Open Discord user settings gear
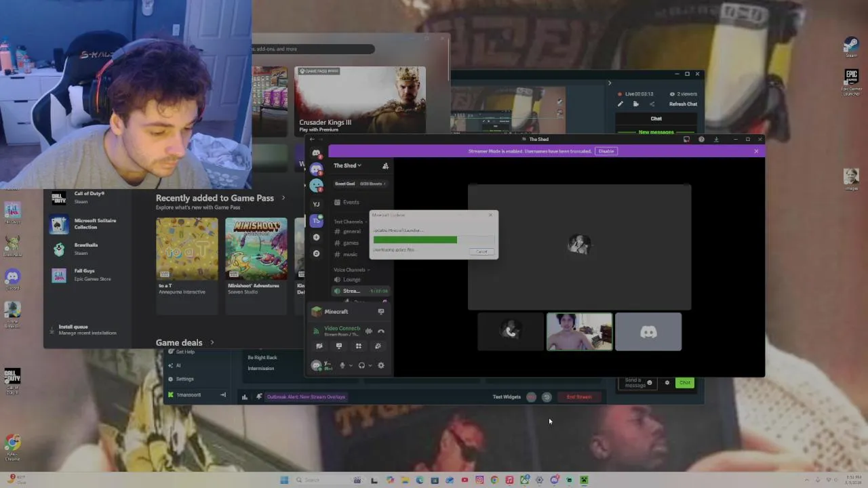The height and width of the screenshot is (488, 868). [381, 365]
